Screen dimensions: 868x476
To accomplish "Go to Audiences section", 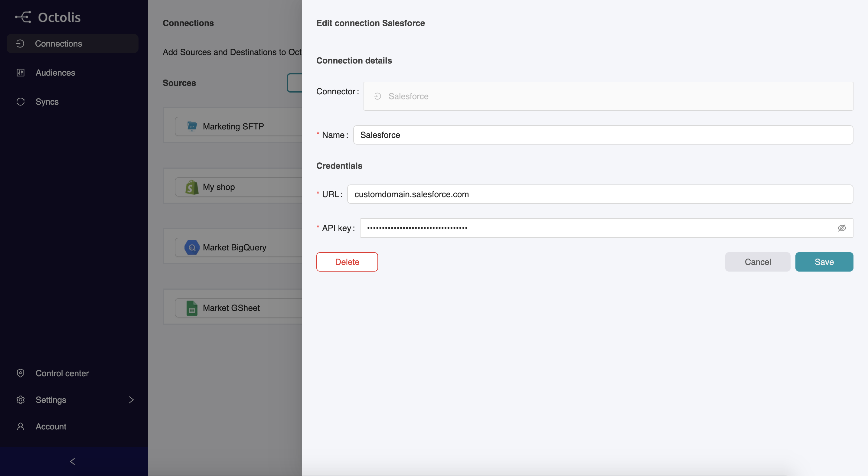I will (x=55, y=72).
